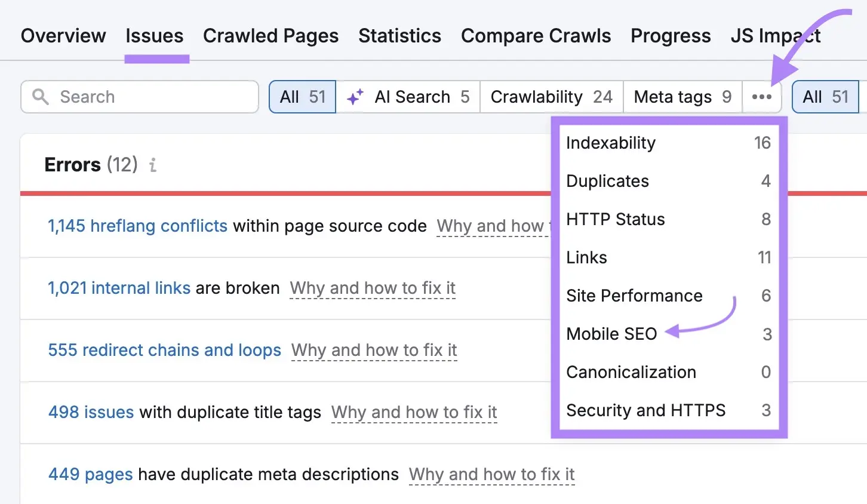
Task: Click Why and how to fix broken internal links
Action: click(372, 288)
